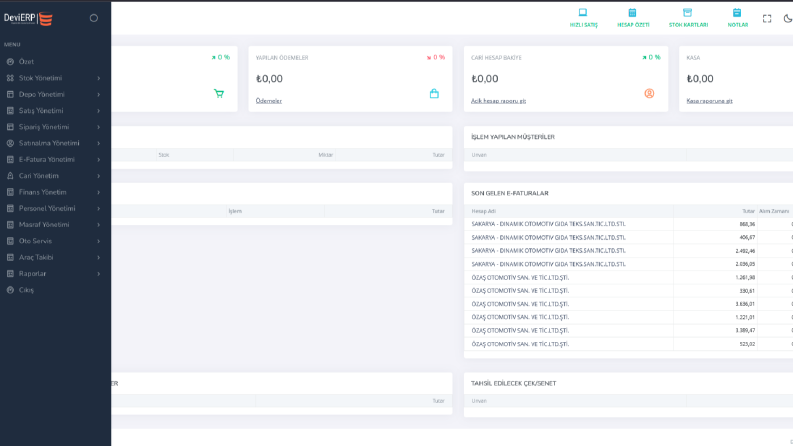Click the orange user icon in Cari Hesap Bakiye card
This screenshot has height=446, width=793.
pos(649,94)
